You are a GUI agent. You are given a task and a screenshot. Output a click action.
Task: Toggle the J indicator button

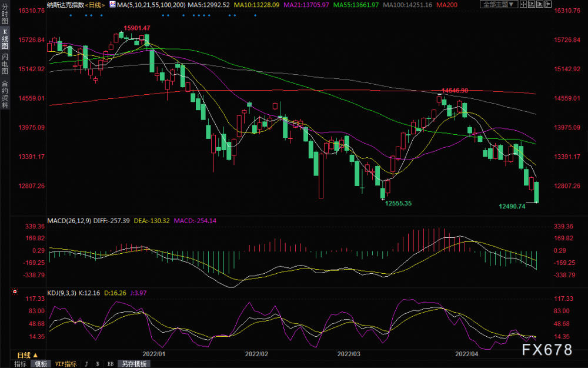pos(86,364)
